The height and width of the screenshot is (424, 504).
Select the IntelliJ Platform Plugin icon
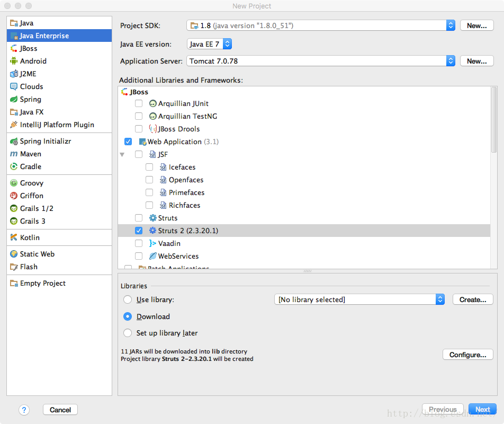14,125
